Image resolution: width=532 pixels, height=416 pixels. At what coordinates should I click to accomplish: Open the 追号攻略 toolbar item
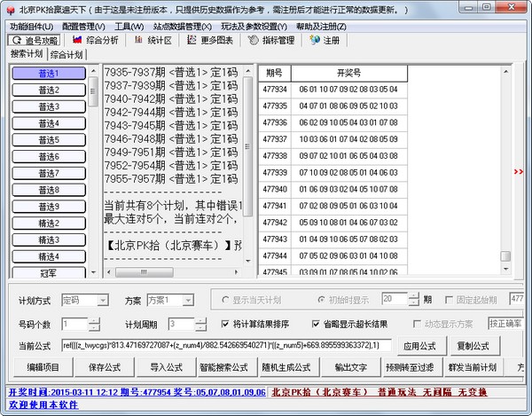[x=34, y=41]
